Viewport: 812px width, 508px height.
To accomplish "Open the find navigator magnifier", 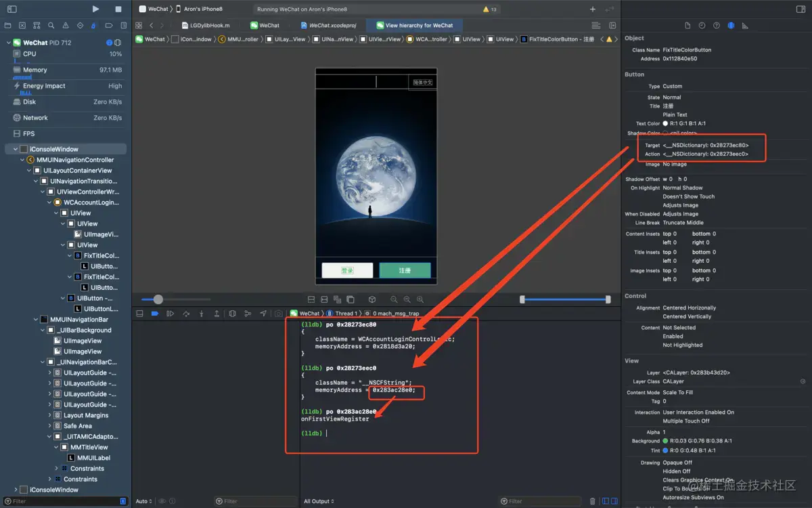I will (51, 25).
